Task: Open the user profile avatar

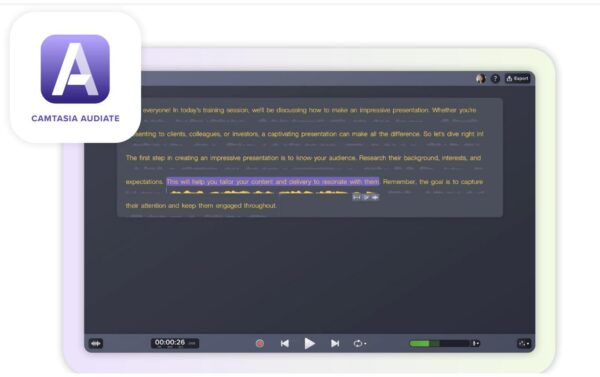Action: pyautogui.click(x=481, y=78)
